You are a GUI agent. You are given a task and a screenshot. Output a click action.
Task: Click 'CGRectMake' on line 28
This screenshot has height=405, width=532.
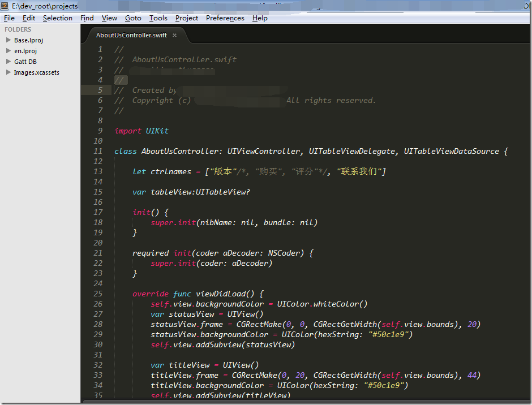[x=259, y=324]
